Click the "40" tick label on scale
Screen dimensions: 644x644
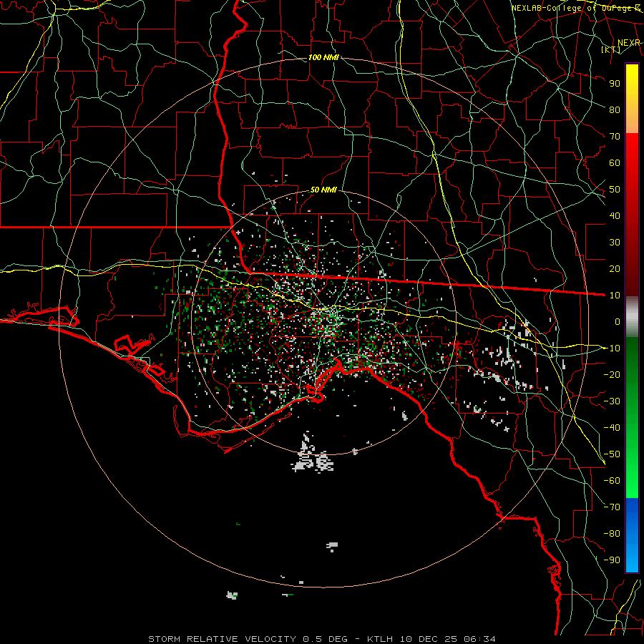[x=615, y=215]
